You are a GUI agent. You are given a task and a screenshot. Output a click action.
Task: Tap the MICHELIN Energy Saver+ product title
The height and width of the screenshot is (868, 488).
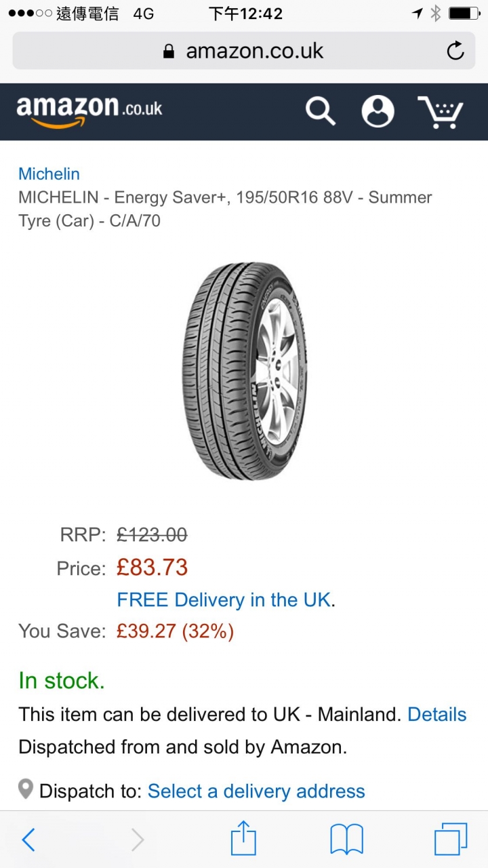225,209
